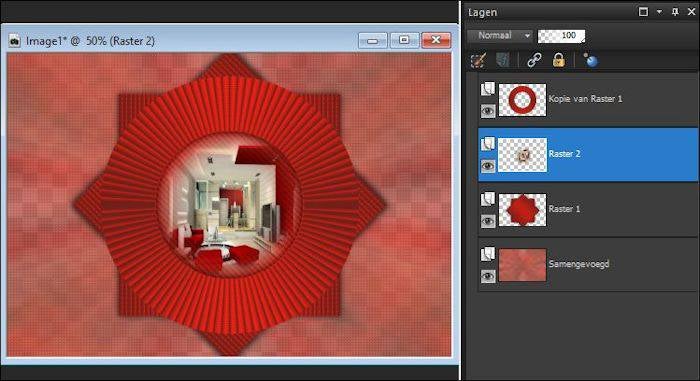
Task: Select the Raster 2 layer name
Action: [x=564, y=154]
